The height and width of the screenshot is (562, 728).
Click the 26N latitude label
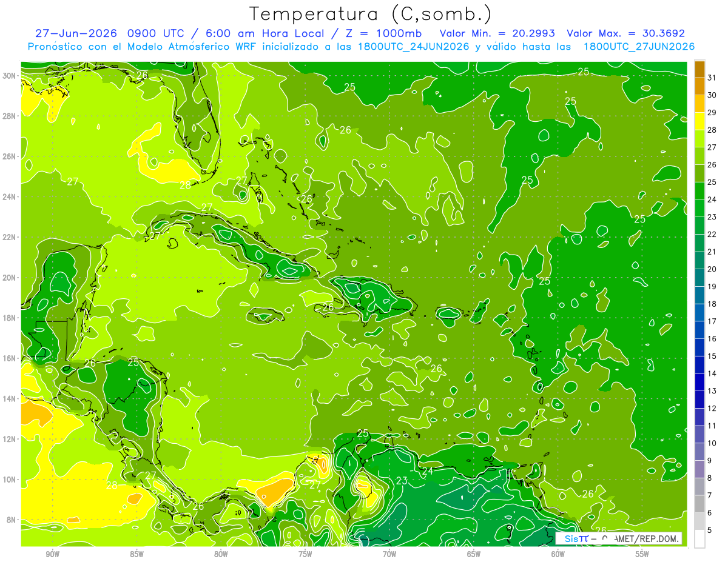10,156
